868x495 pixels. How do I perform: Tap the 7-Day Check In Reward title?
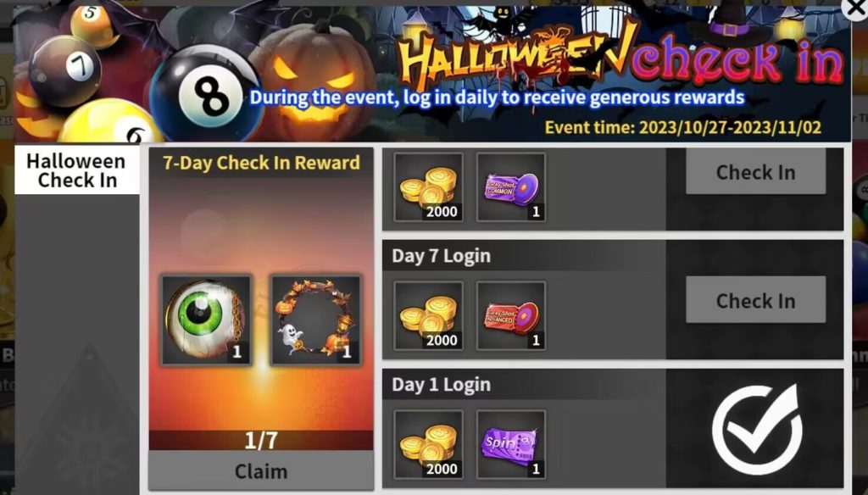[x=261, y=163]
